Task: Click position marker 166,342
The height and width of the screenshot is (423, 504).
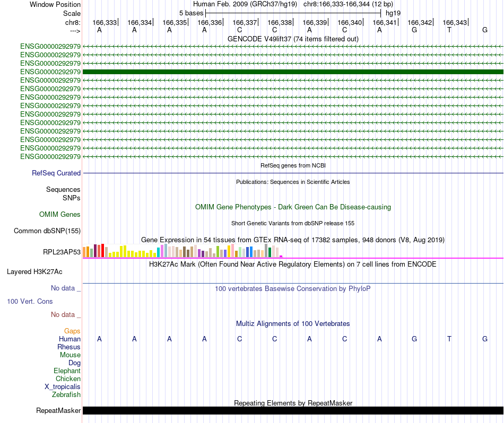Action: (420, 22)
